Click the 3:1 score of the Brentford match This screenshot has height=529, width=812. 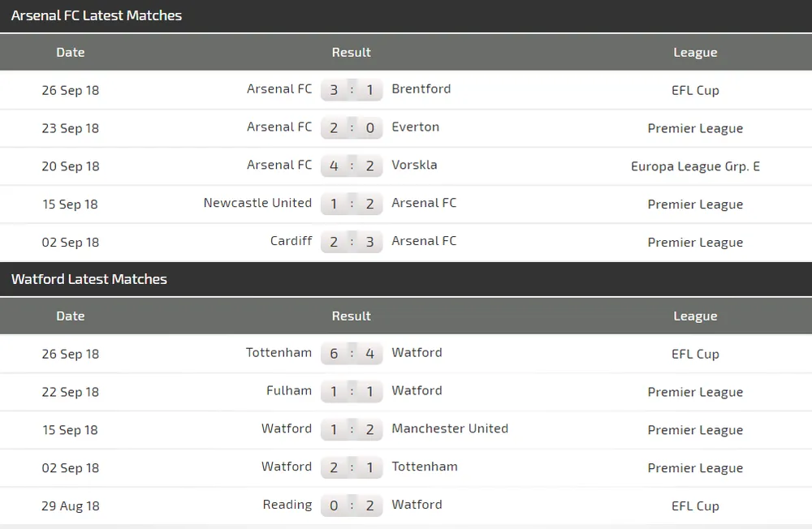(x=352, y=89)
